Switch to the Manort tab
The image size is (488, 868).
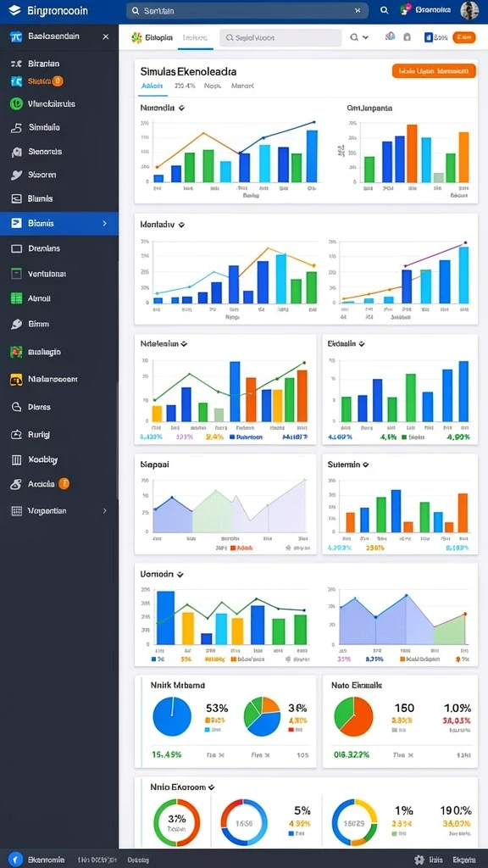[x=242, y=86]
